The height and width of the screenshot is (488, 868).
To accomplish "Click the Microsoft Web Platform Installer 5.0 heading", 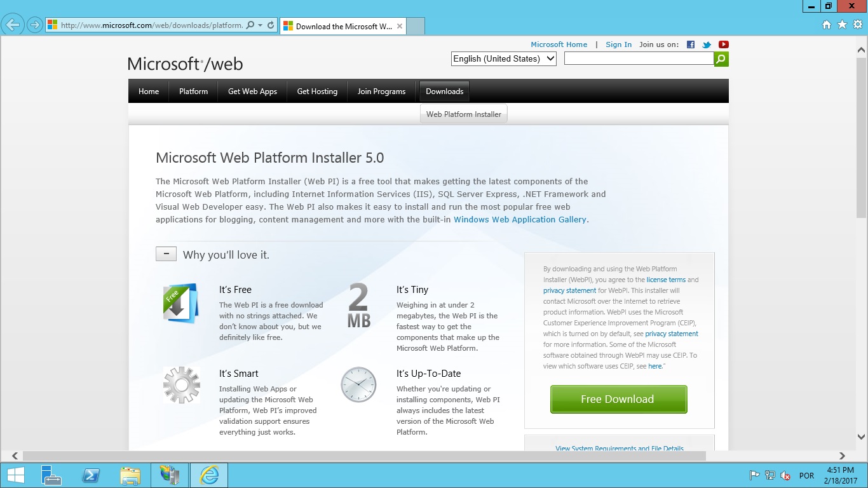I will pyautogui.click(x=270, y=158).
